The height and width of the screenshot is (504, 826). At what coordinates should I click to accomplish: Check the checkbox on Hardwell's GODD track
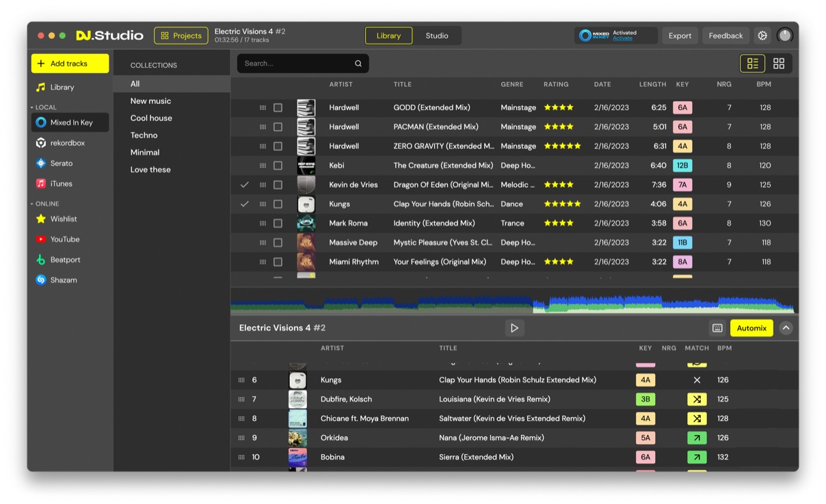pyautogui.click(x=278, y=107)
